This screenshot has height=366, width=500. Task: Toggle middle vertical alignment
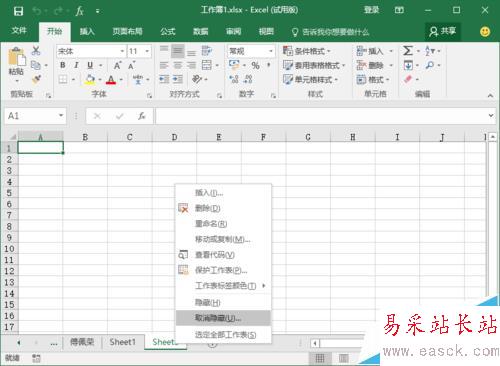[x=178, y=51]
